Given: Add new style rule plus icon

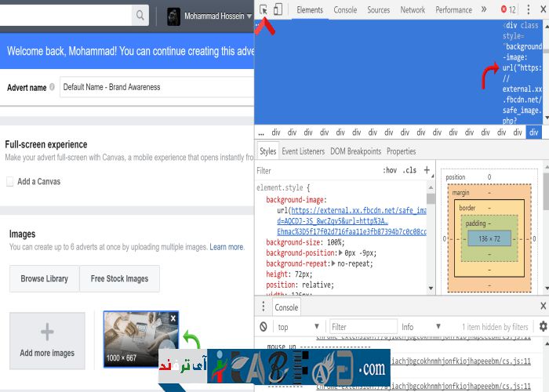Looking at the screenshot, I should [x=427, y=170].
